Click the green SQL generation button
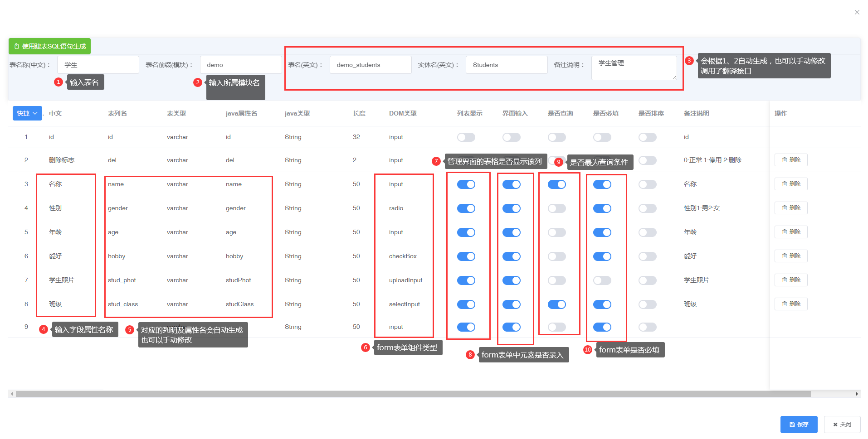The width and height of the screenshot is (868, 439). click(49, 46)
